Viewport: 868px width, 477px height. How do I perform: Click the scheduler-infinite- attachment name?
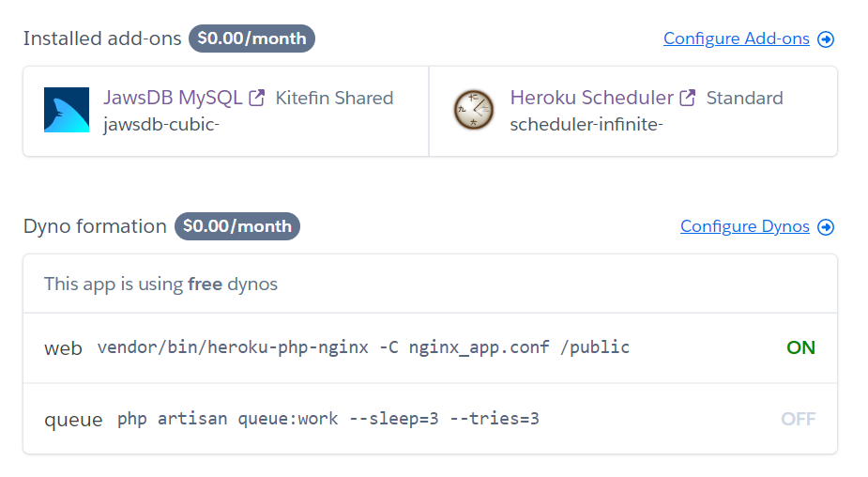point(586,124)
